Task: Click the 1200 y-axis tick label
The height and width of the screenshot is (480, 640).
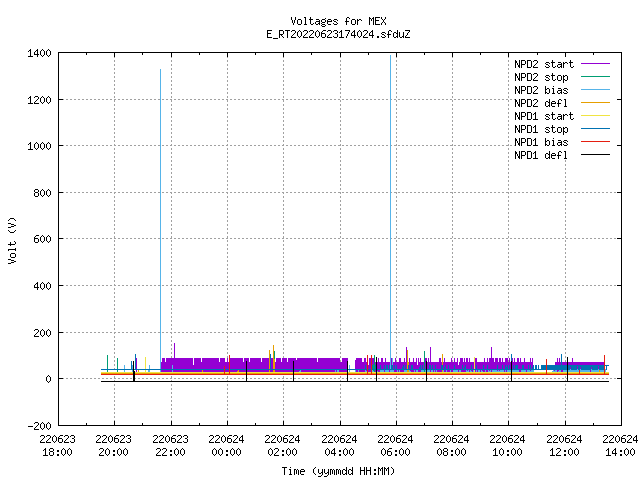Action: (39, 100)
